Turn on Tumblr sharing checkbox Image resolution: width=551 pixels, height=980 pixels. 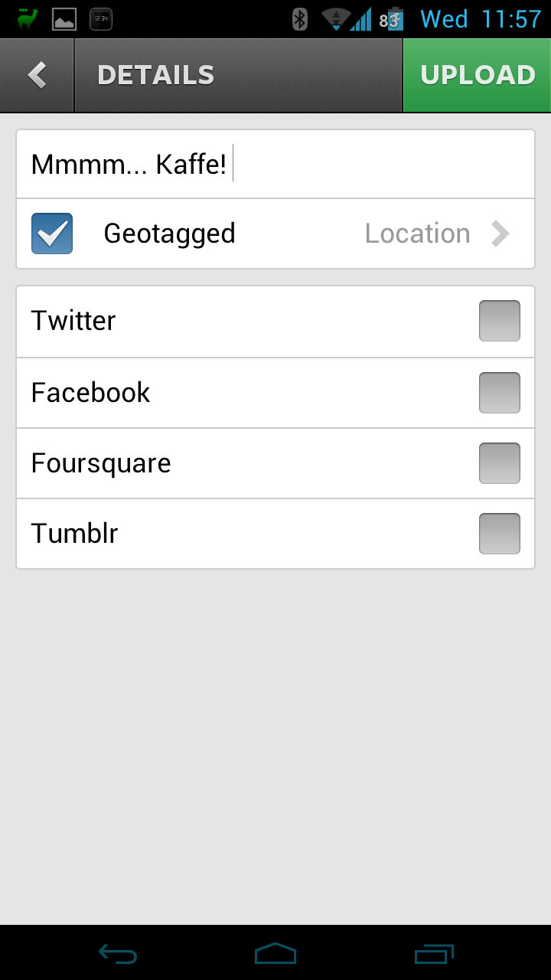coord(499,534)
